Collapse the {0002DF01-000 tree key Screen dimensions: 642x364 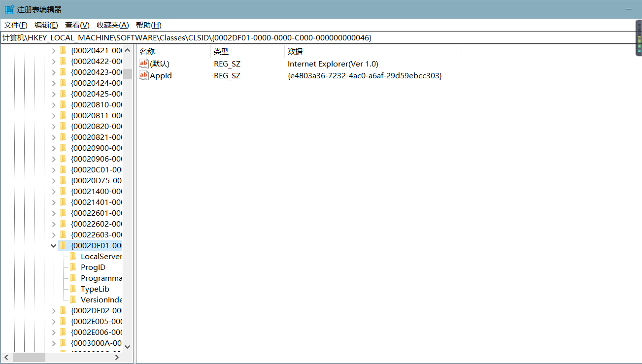[54, 245]
